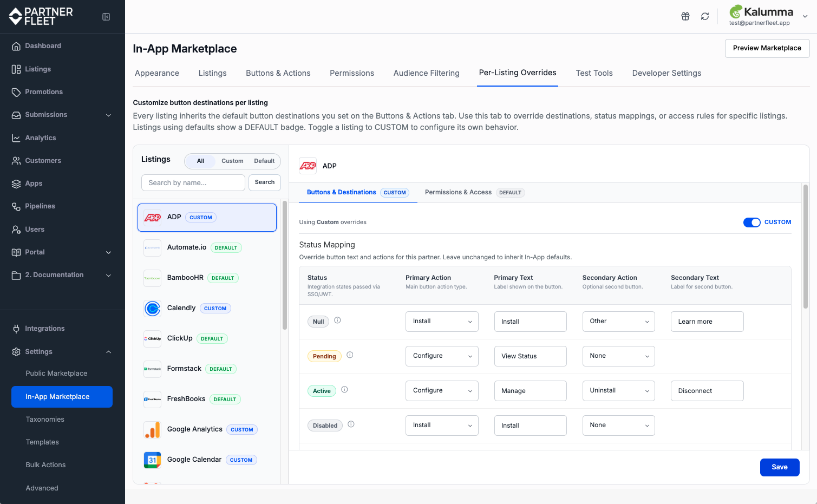Viewport: 817px width, 504px height.
Task: Open the gift icon in the top bar
Action: [685, 16]
